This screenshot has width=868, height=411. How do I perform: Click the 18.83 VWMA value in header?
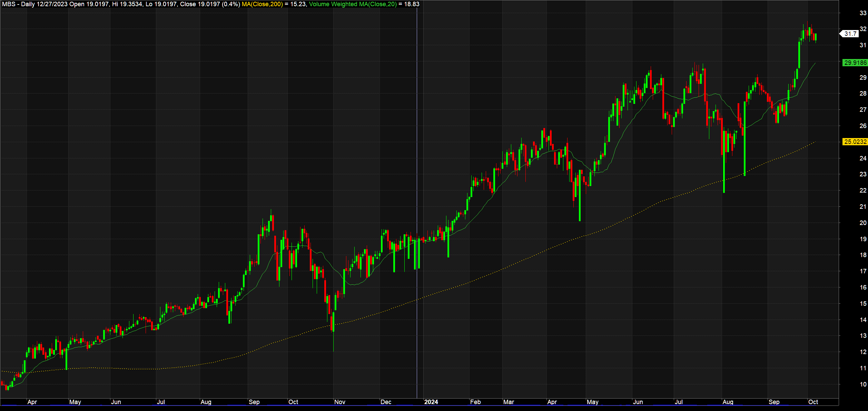pos(412,4)
